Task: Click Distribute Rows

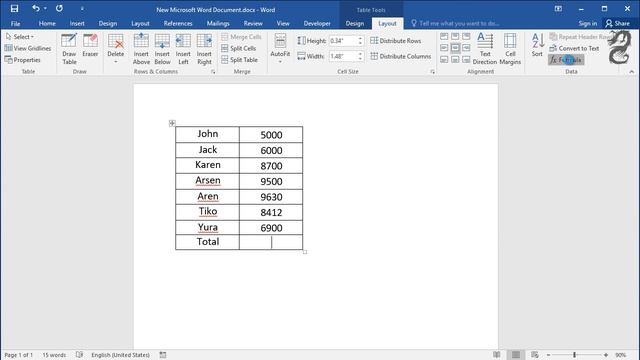Action: click(396, 41)
